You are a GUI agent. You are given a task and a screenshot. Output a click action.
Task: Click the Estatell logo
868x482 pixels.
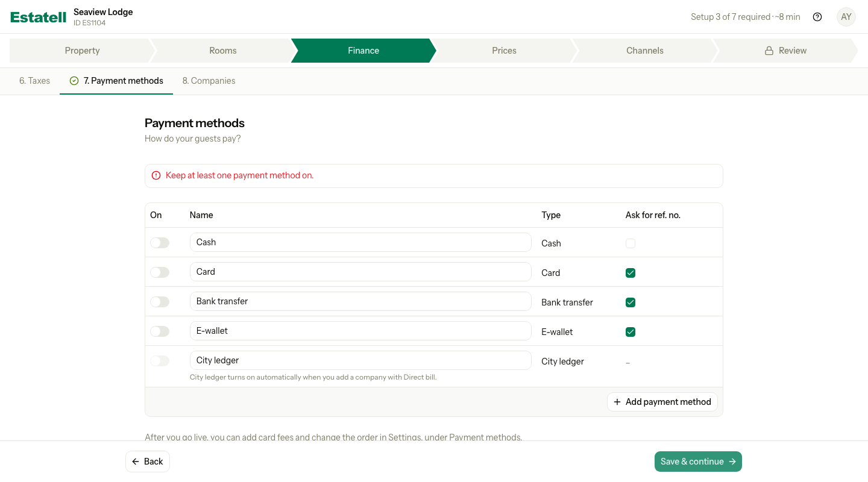(x=39, y=17)
